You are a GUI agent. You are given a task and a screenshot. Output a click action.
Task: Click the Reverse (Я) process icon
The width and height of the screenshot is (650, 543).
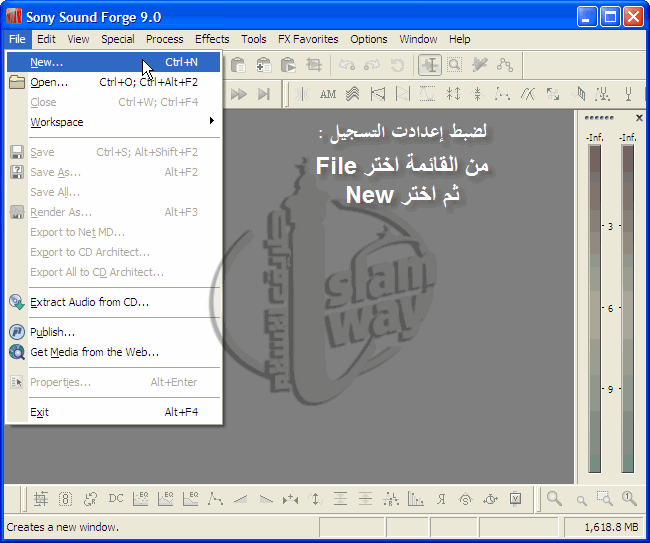(441, 499)
